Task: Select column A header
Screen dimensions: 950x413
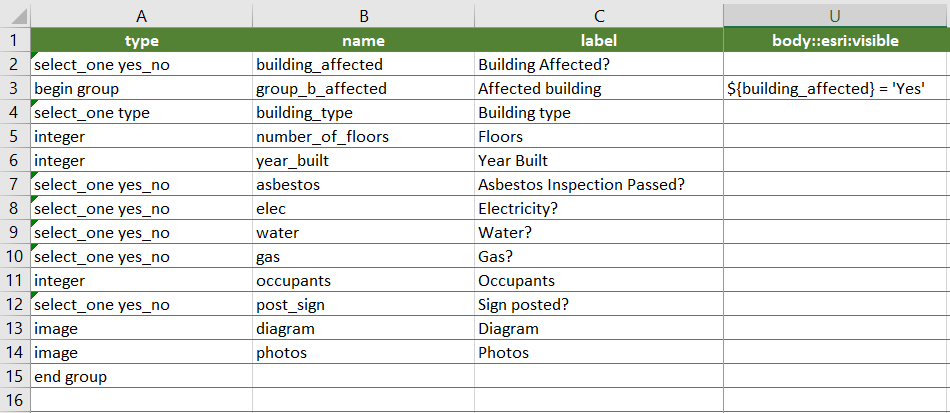Action: [x=141, y=15]
